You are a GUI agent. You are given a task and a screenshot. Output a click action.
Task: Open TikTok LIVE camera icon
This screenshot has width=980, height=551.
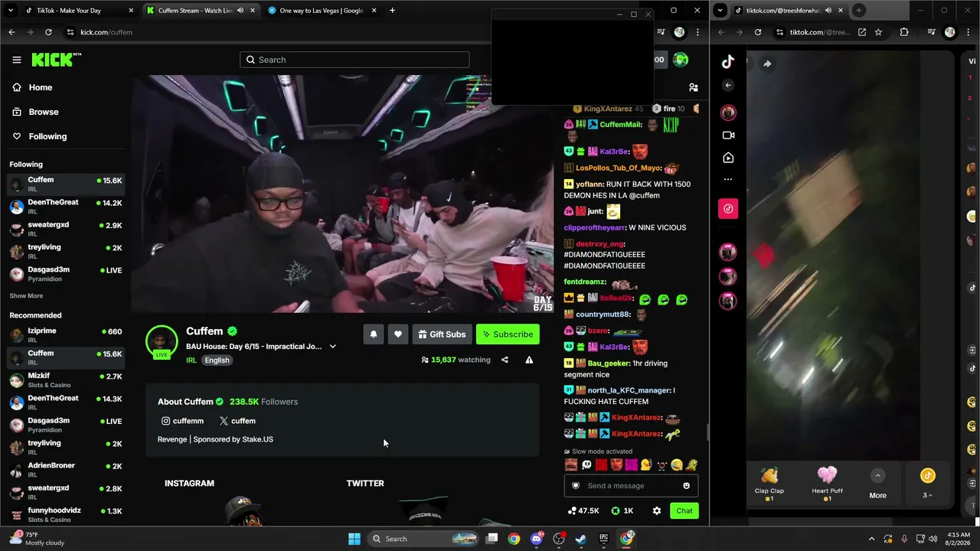pyautogui.click(x=728, y=135)
